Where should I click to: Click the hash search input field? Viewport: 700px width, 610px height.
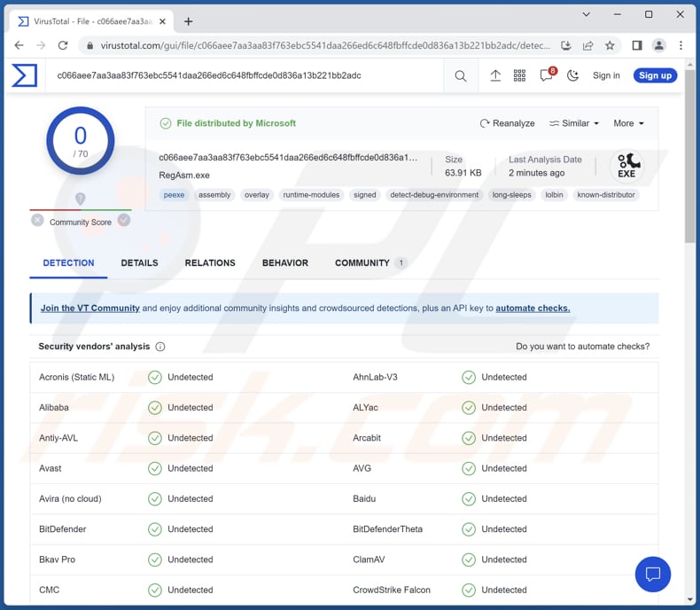[245, 75]
